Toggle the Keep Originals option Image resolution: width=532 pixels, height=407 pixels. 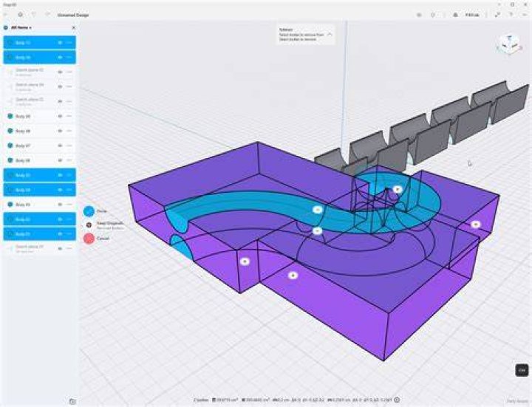point(89,225)
